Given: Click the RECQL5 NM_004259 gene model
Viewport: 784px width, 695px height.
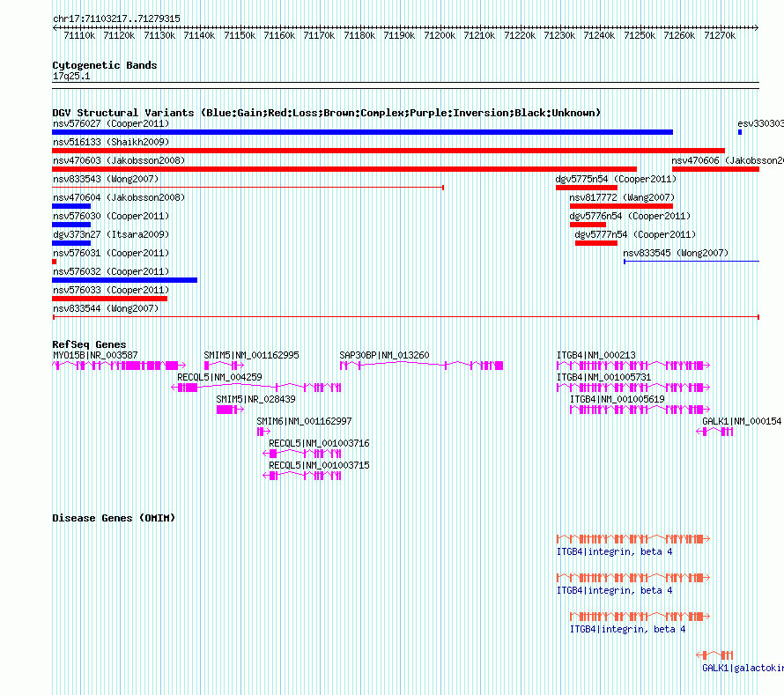Looking at the screenshot, I should click(x=256, y=388).
